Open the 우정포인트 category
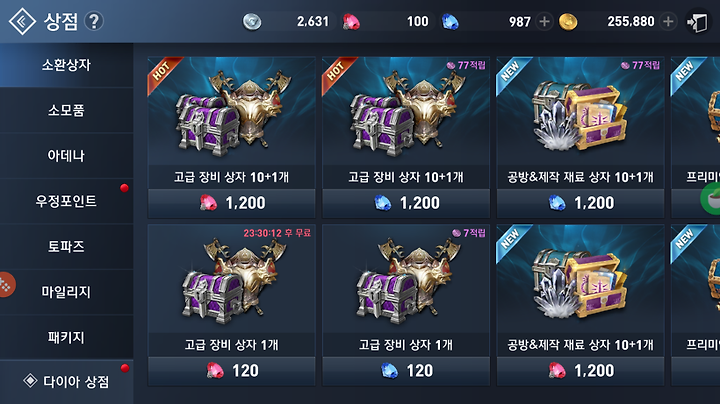 tap(67, 201)
